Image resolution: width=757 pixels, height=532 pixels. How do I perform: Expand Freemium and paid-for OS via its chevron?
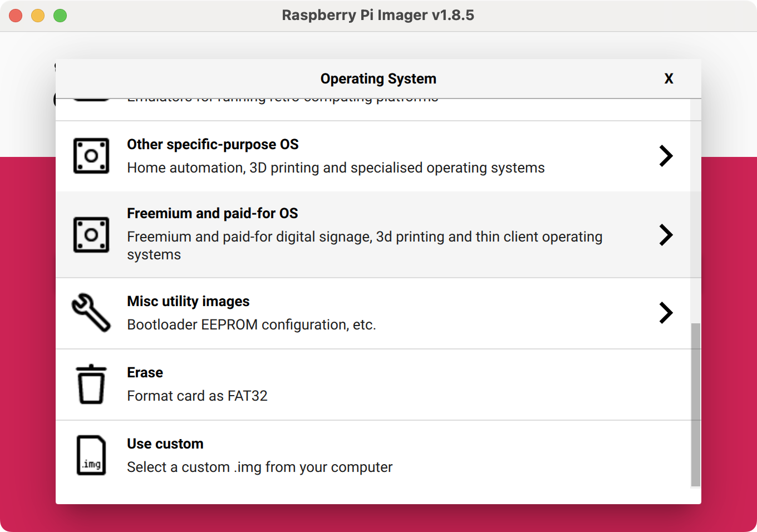(666, 235)
